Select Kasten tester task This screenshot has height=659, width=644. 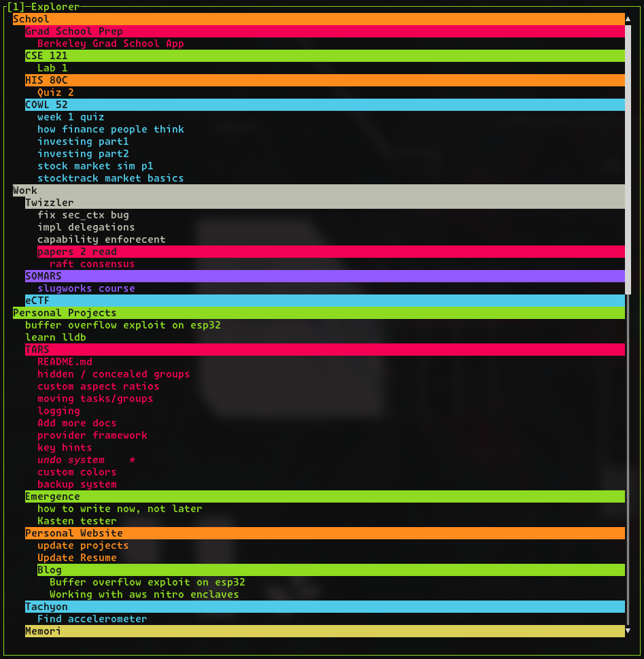pyautogui.click(x=77, y=521)
